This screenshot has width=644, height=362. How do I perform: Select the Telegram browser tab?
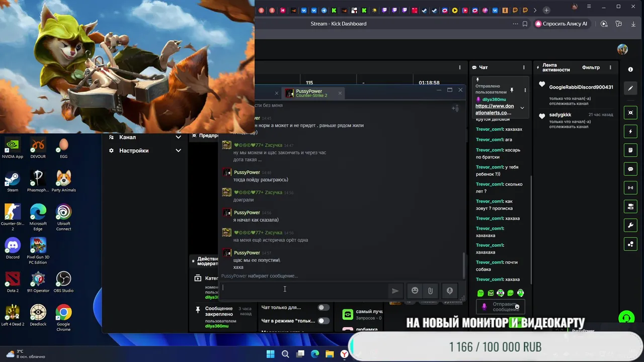(324, 10)
